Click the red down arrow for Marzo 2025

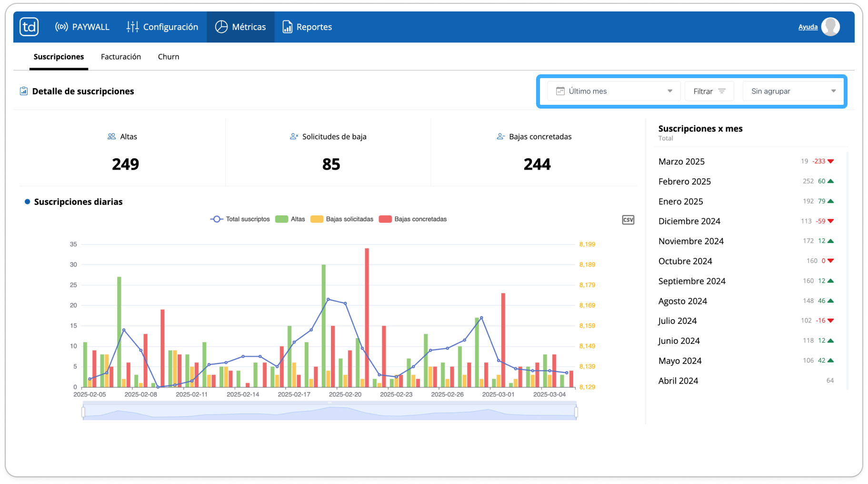coord(831,161)
